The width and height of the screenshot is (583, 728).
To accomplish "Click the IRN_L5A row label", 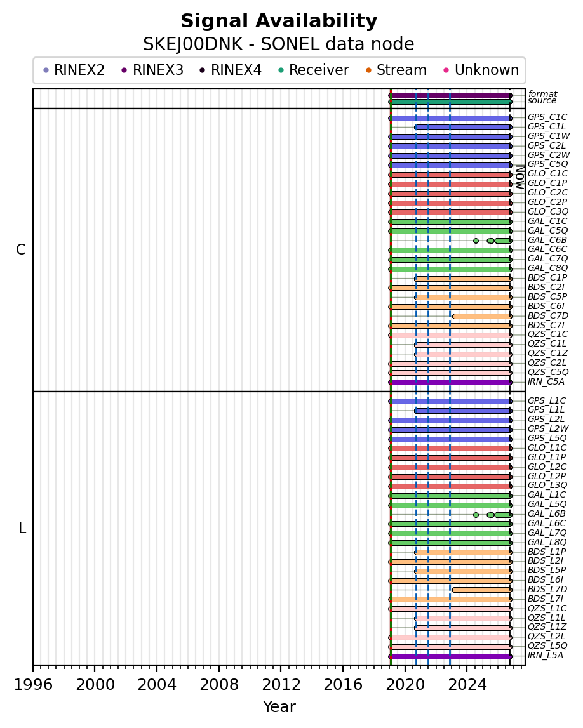I will [x=546, y=656].
